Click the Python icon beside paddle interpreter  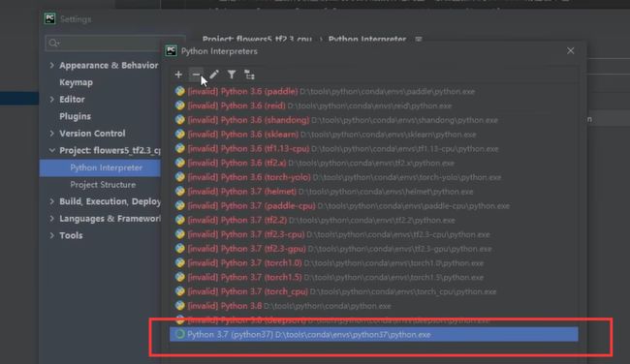(x=179, y=92)
